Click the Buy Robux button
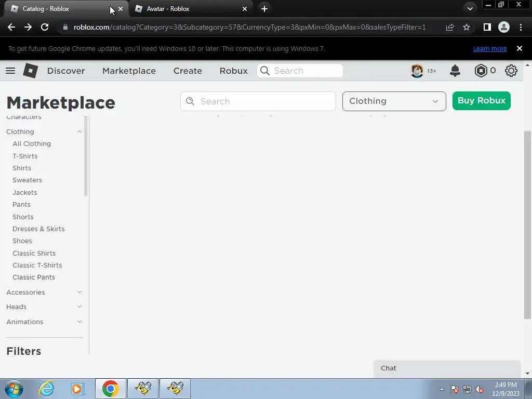This screenshot has height=399, width=532. 482,101
